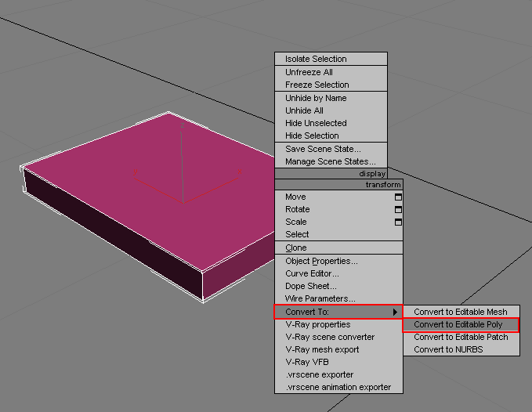Open V-Ray VFB window

(338, 362)
